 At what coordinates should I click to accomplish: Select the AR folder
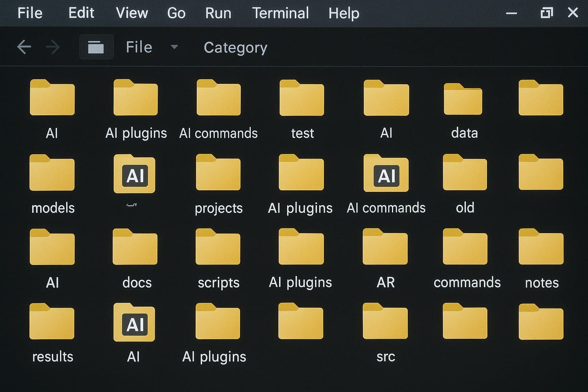coord(385,247)
